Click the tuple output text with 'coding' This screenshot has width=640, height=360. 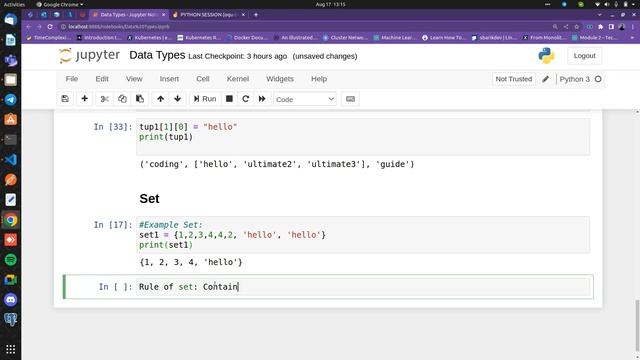(277, 164)
